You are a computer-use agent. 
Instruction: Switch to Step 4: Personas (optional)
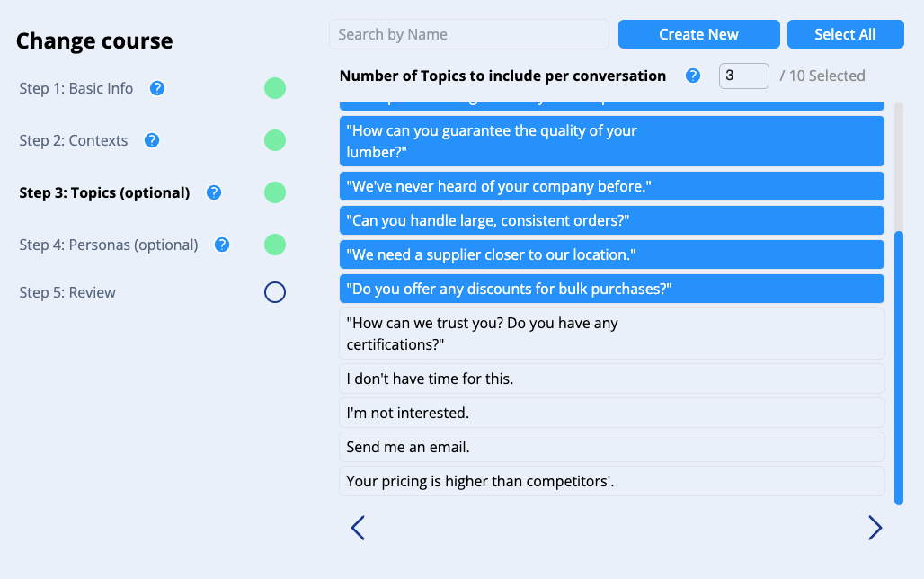[x=109, y=245]
